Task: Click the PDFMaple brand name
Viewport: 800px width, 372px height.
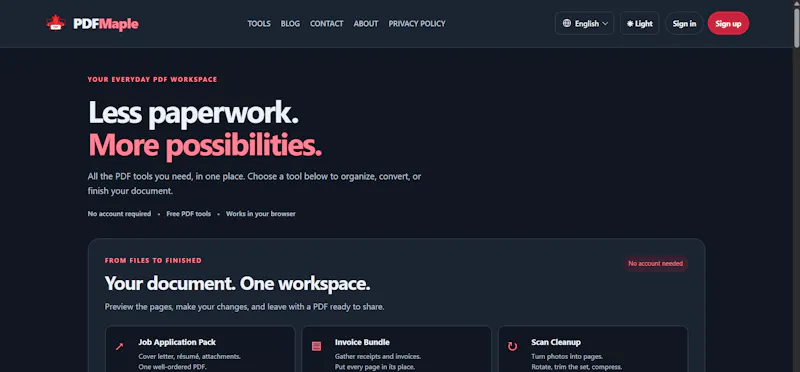Action: [x=106, y=23]
